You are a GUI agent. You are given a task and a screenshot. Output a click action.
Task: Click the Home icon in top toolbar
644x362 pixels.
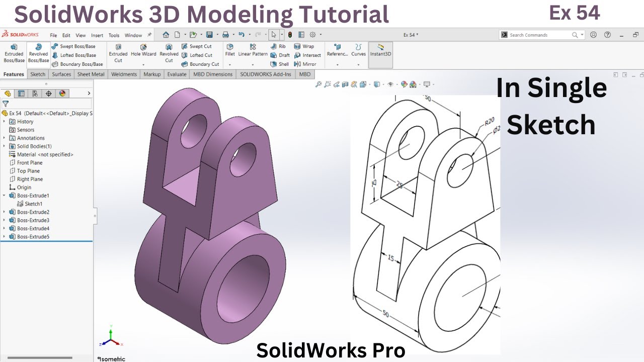click(x=166, y=35)
